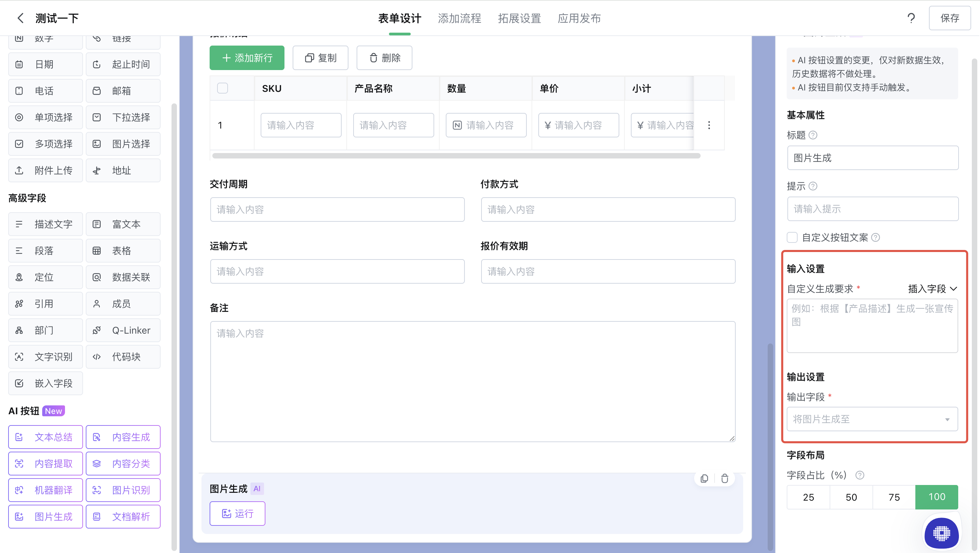Add the Q-Linker field
The height and width of the screenshot is (553, 980).
(123, 330)
